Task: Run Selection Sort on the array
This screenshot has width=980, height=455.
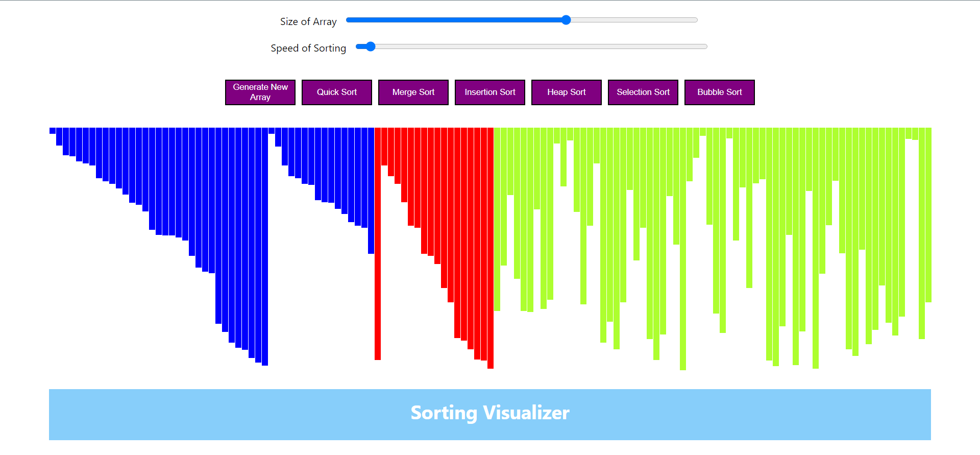Action: click(643, 92)
